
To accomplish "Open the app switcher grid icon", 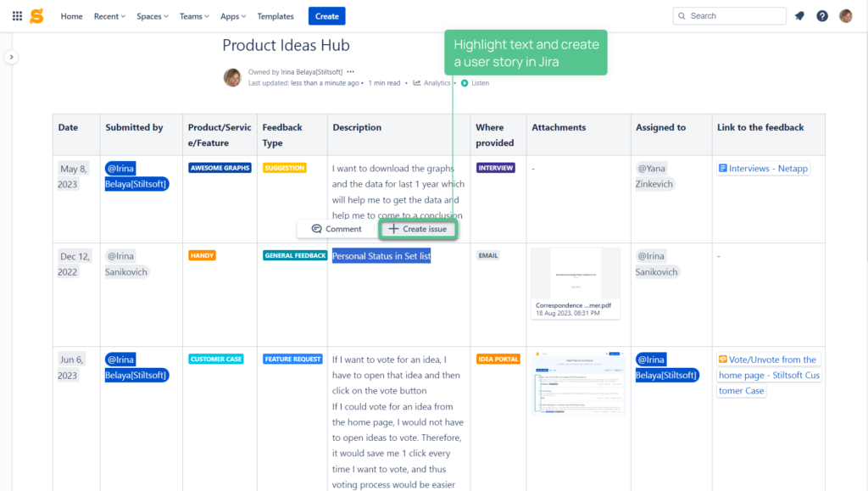I will (17, 15).
